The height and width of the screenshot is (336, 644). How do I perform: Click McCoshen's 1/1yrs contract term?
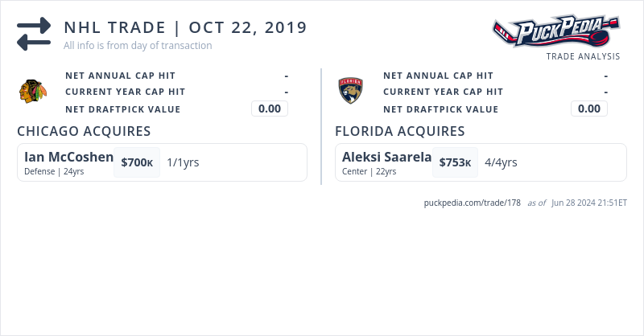point(183,162)
